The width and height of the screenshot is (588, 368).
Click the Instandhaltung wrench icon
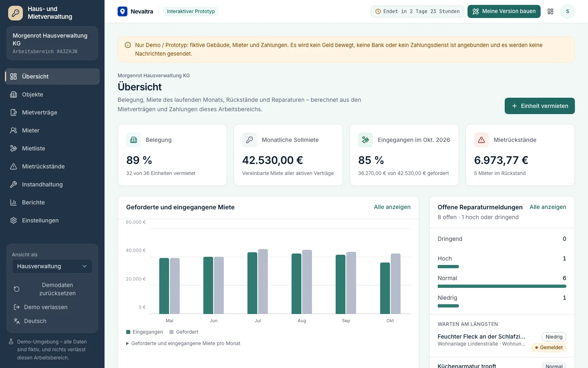13,184
